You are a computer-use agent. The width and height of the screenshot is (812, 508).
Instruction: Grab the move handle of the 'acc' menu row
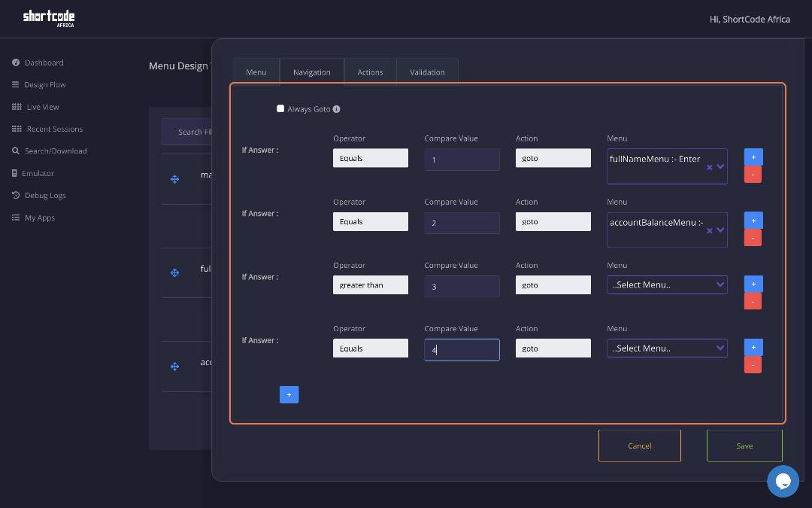pos(175,367)
